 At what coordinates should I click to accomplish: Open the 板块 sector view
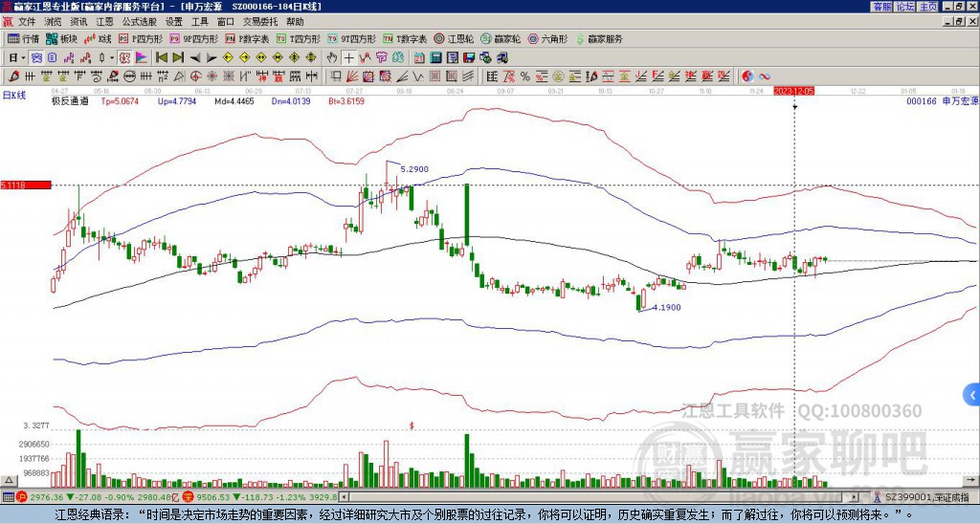tap(62, 38)
